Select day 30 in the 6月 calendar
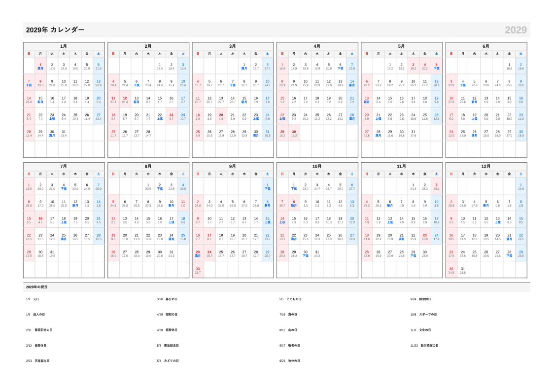The width and height of the screenshot is (554, 392). pyautogui.click(x=521, y=133)
